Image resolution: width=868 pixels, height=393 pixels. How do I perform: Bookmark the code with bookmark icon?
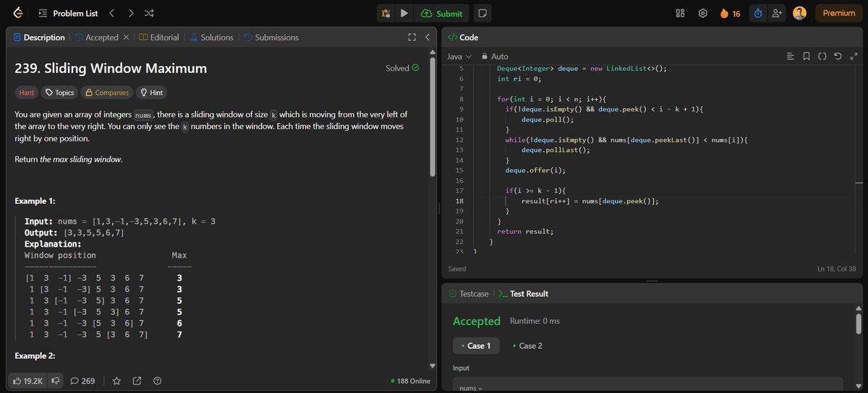[x=807, y=56]
